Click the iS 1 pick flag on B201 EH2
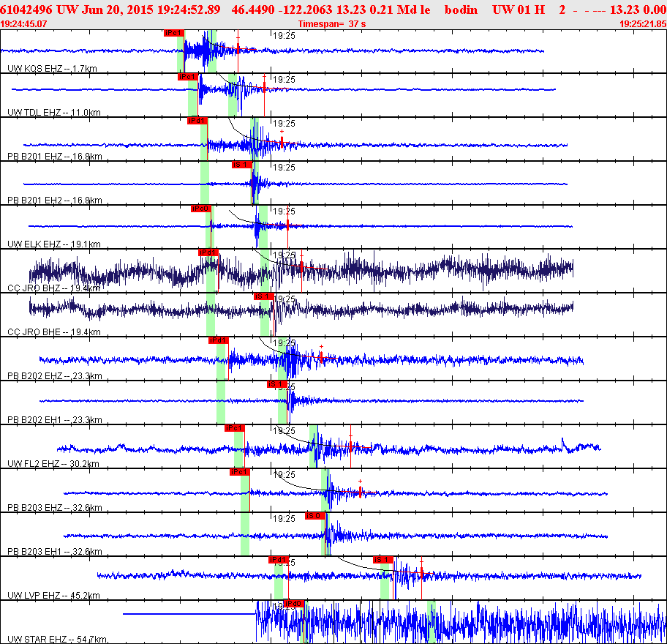 242,165
